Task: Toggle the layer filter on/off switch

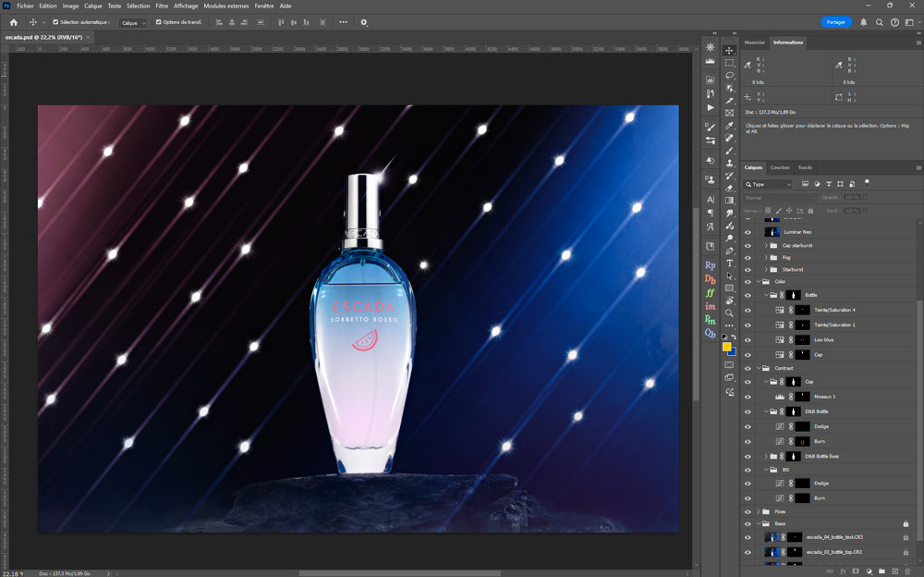Action: click(x=867, y=183)
